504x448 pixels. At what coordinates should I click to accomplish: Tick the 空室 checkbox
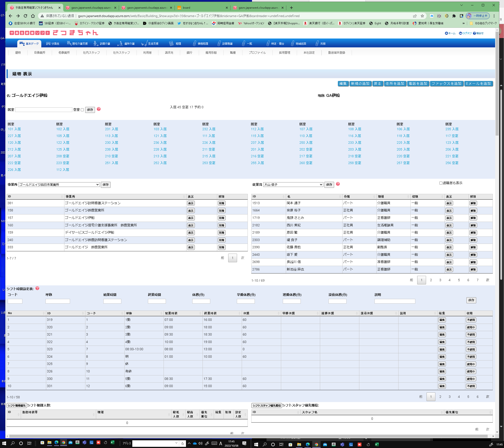pyautogui.click(x=82, y=110)
